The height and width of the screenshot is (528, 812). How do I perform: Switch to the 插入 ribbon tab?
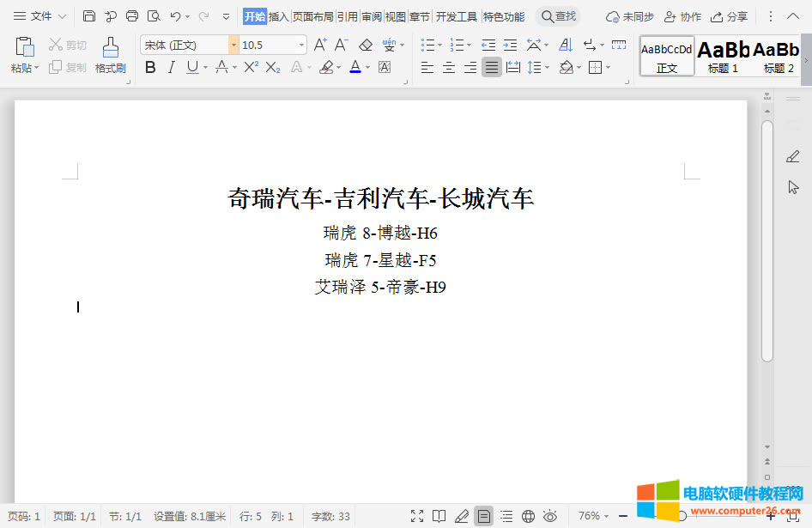[x=281, y=15]
